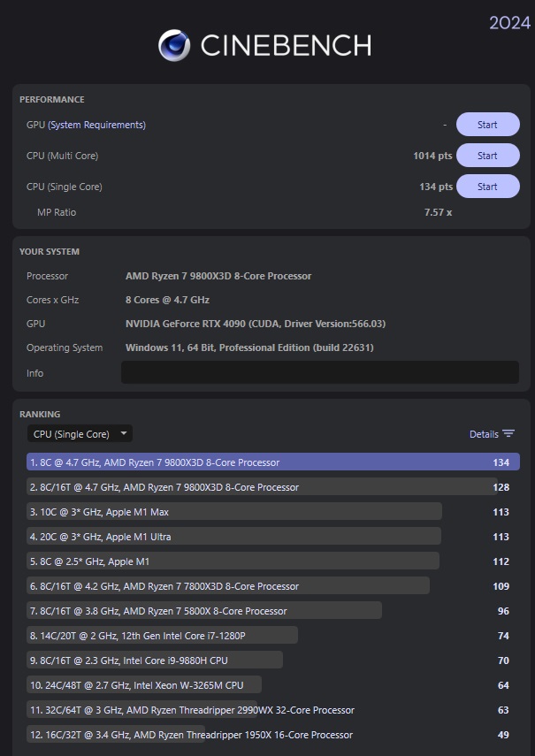This screenshot has width=535, height=756.
Task: Click the CINEBENCH title text
Action: [286, 45]
